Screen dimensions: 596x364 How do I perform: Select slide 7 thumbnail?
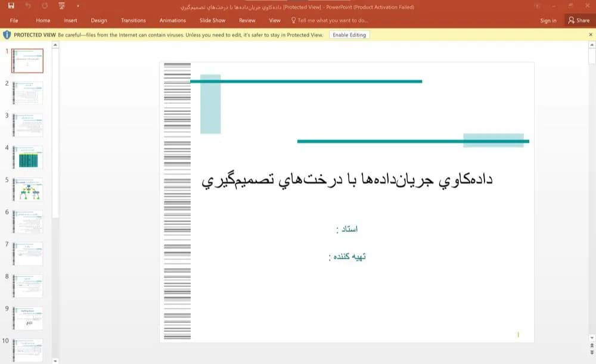coord(27,254)
